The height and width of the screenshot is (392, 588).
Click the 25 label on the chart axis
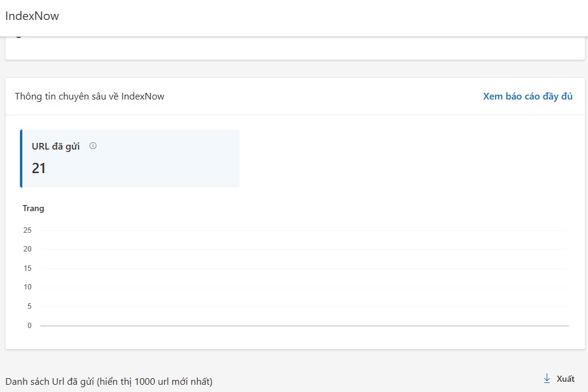[x=27, y=230]
